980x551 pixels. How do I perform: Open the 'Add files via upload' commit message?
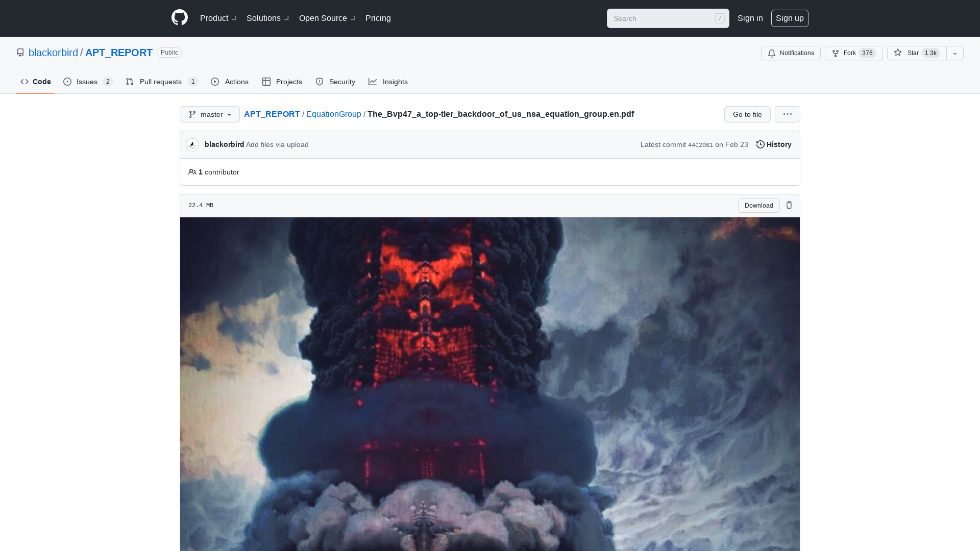277,144
